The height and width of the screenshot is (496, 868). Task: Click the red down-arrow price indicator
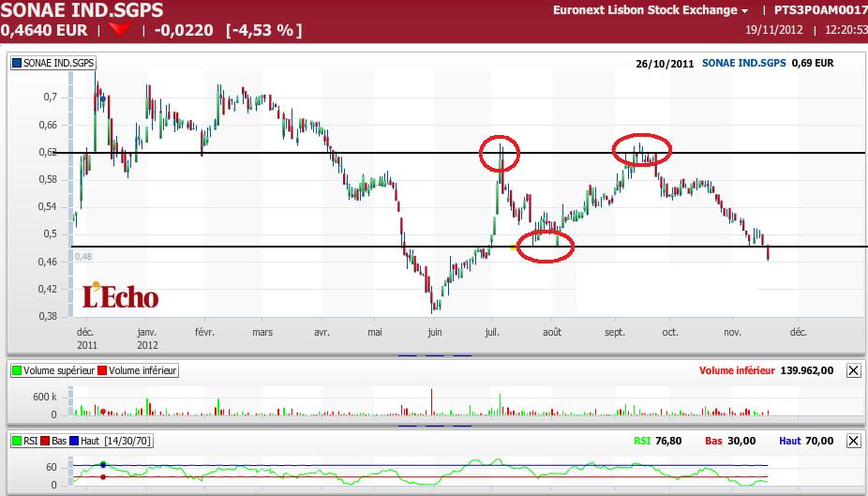click(120, 29)
